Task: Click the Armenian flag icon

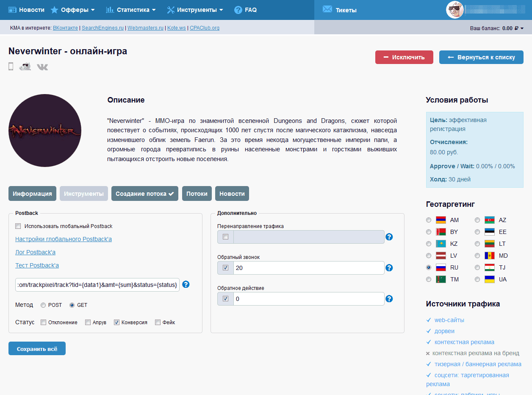Action: point(441,220)
